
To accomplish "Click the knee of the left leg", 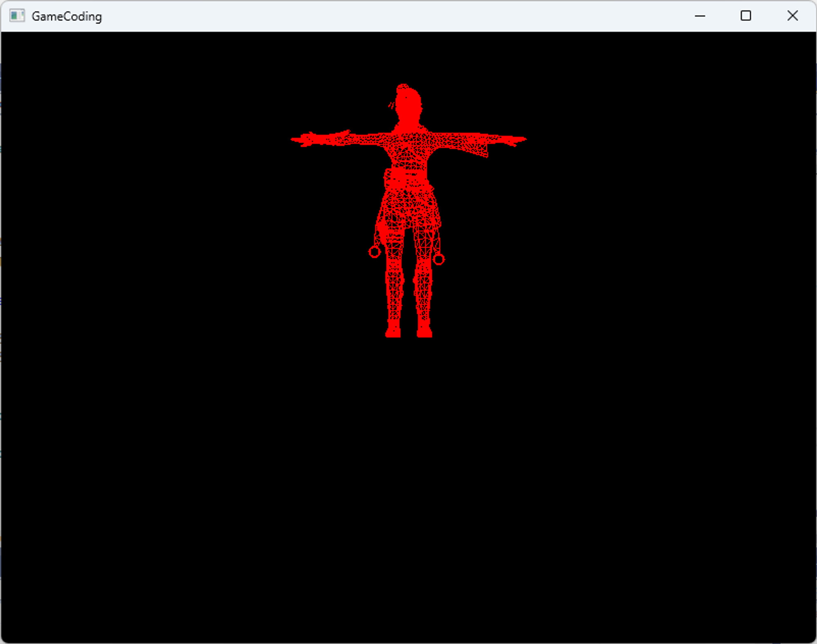I will tap(394, 281).
